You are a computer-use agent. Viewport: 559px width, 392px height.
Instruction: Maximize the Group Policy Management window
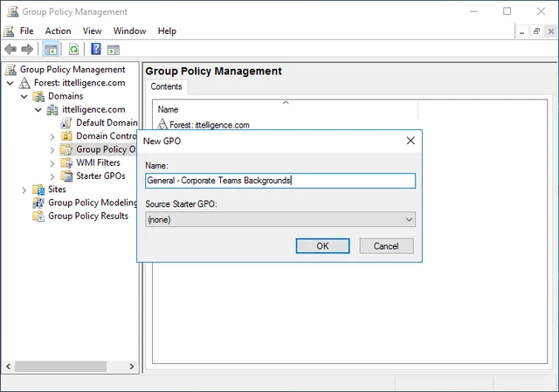coord(507,11)
